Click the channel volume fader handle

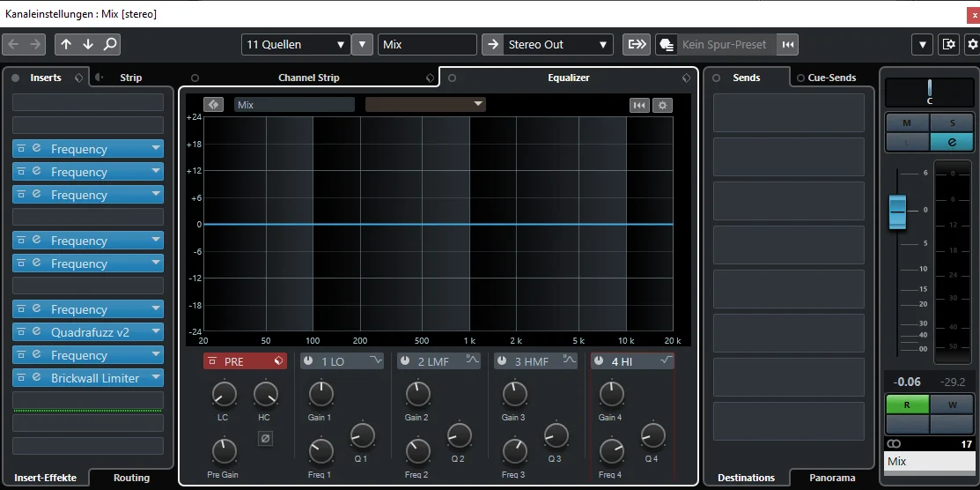click(x=897, y=212)
